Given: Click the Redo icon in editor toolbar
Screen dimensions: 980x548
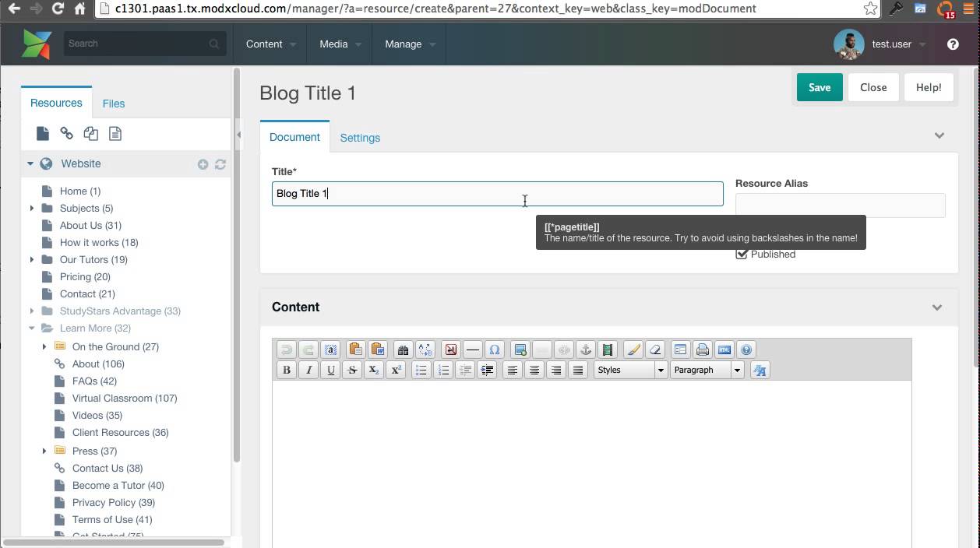Looking at the screenshot, I should click(x=308, y=350).
